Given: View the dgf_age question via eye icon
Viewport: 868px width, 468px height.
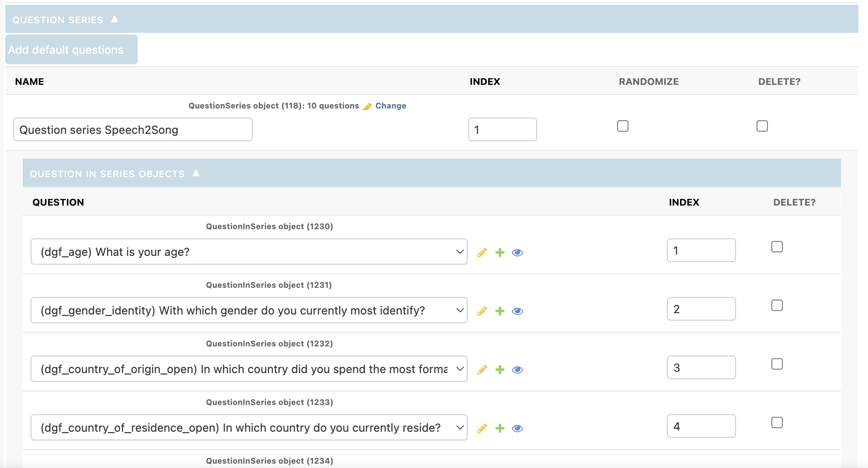Looking at the screenshot, I should (517, 252).
